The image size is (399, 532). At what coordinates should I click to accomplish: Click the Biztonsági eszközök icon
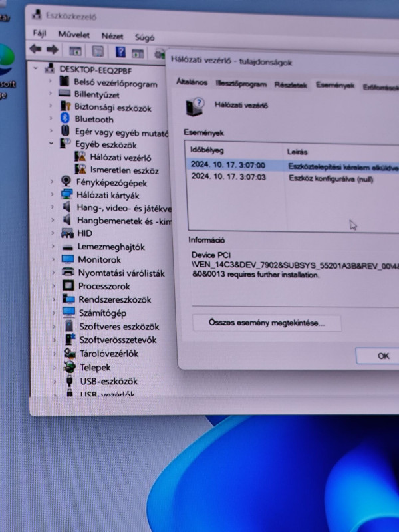[x=65, y=106]
